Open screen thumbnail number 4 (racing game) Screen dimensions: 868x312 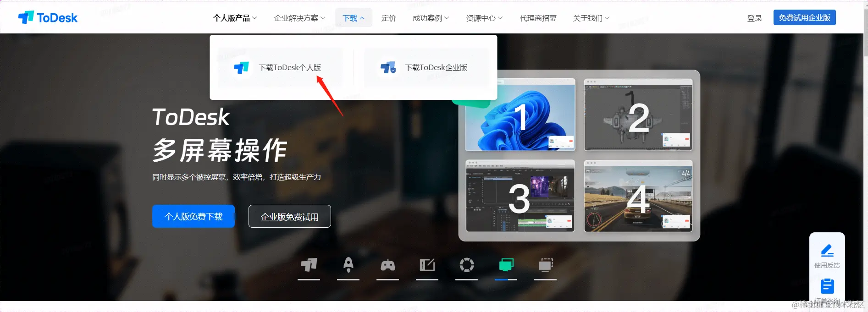click(x=638, y=196)
